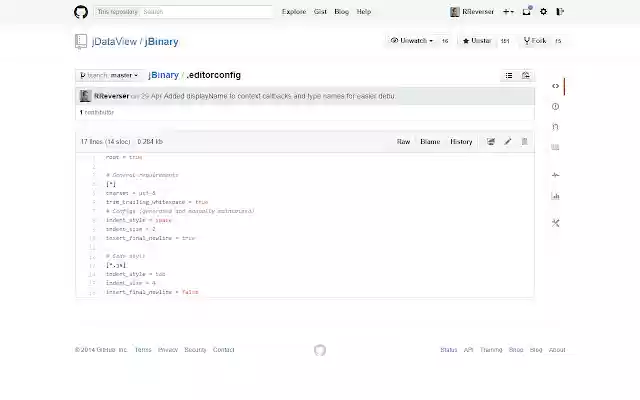Click the Raw button

tap(403, 142)
